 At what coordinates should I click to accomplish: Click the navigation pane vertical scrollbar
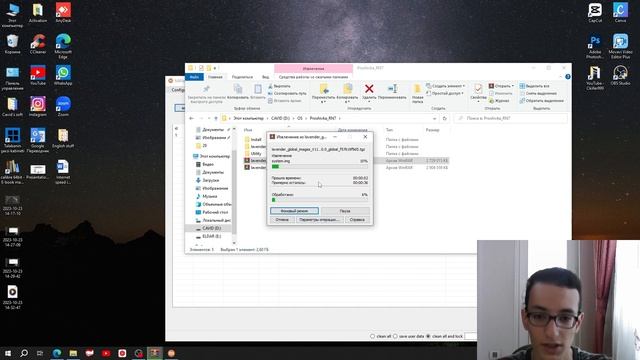coord(234,186)
